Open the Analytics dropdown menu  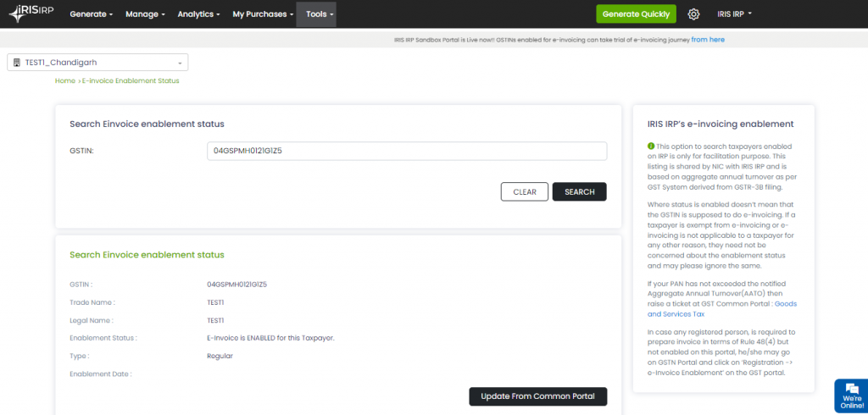[198, 14]
